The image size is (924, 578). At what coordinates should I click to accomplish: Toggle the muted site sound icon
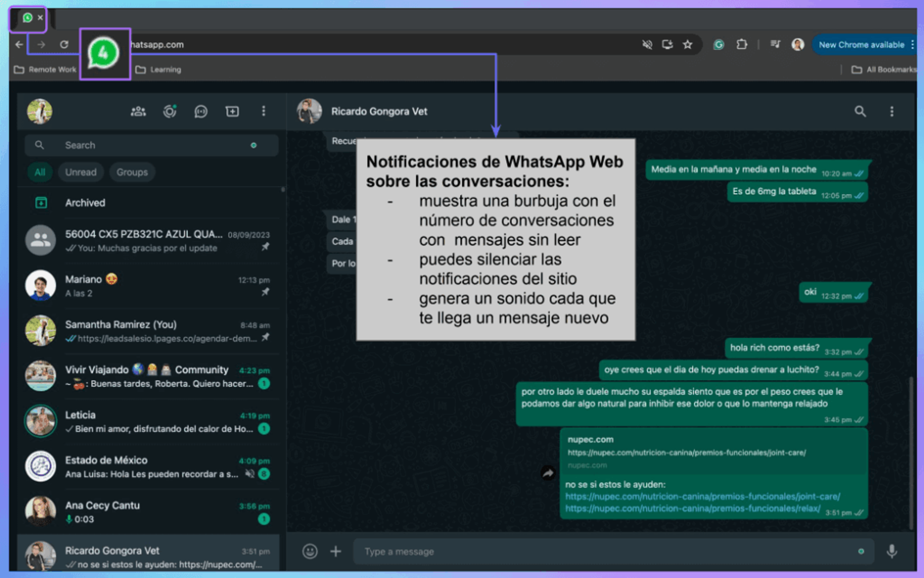pos(647,45)
